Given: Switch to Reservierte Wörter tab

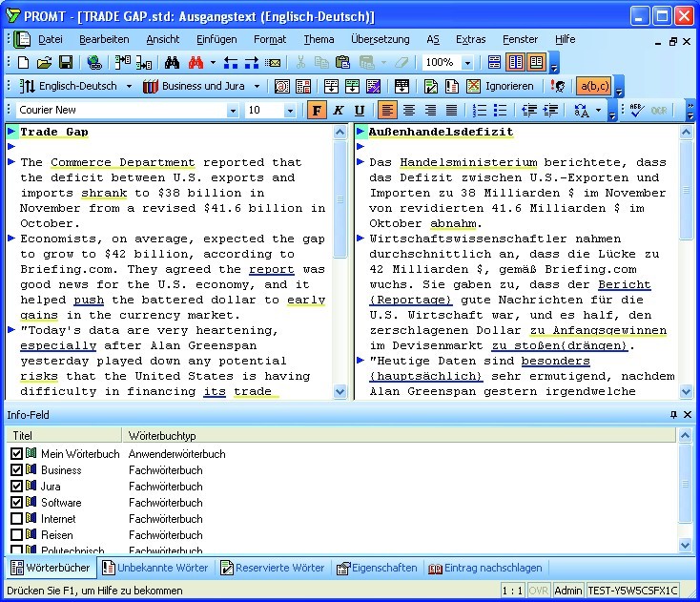Looking at the screenshot, I should tap(273, 568).
